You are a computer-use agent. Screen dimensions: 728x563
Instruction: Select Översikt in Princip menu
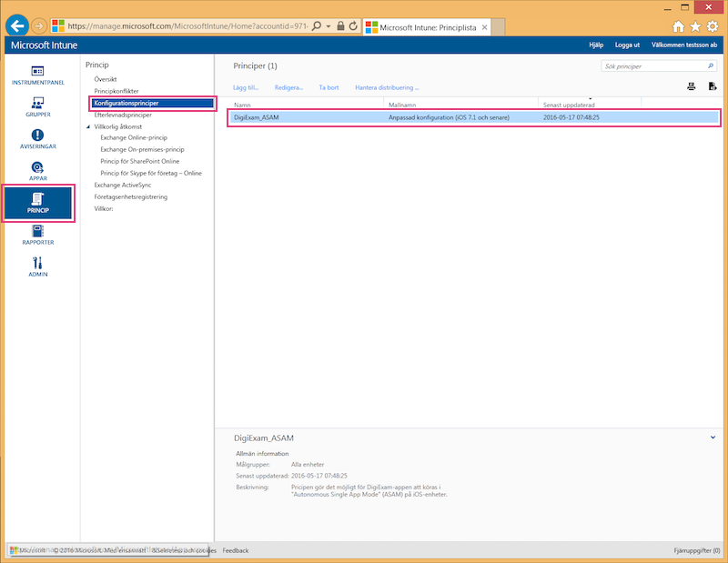coord(106,79)
